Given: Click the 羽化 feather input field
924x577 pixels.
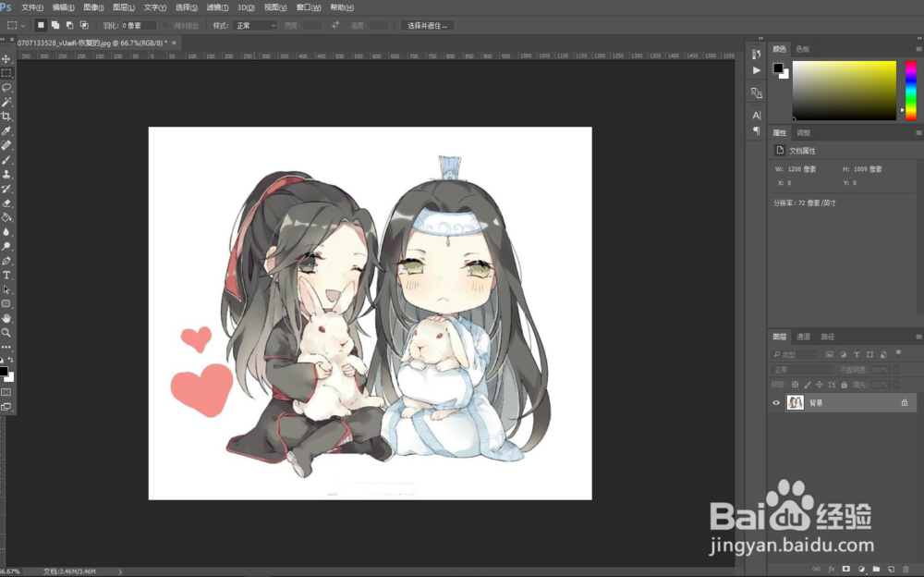Looking at the screenshot, I should click(140, 25).
